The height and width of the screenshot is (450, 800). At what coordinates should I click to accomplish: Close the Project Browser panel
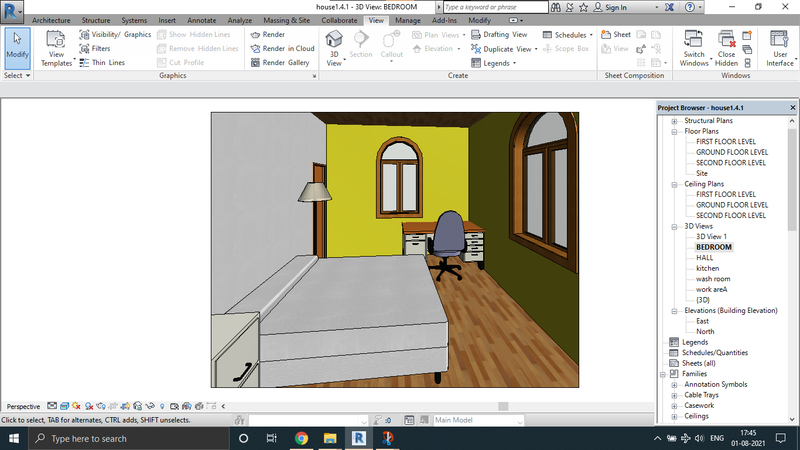[792, 108]
